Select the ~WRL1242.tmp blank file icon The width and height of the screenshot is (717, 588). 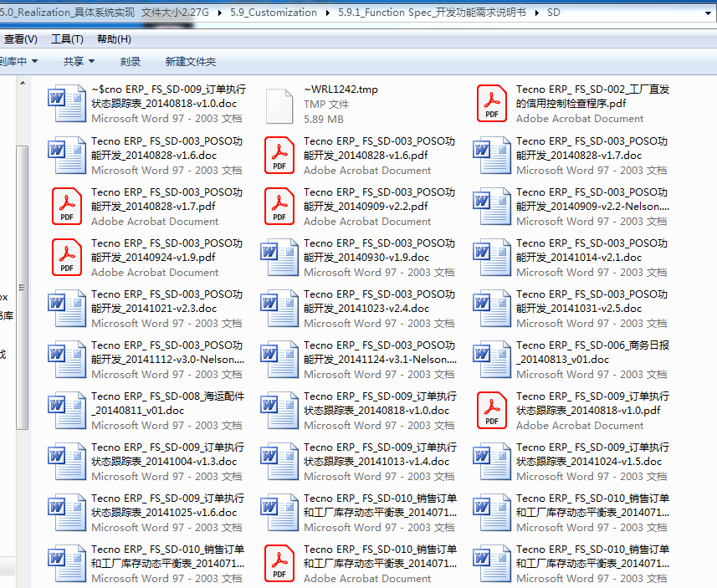coord(279,106)
